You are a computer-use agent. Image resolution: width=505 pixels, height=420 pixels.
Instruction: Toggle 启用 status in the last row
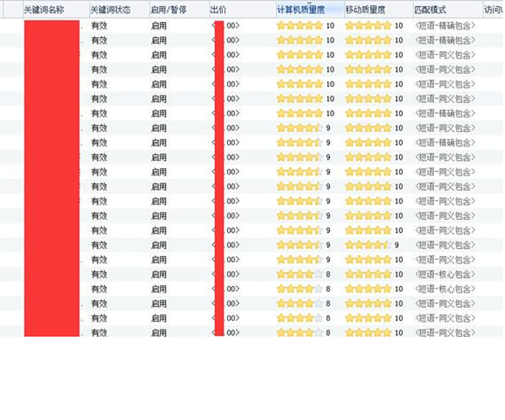coord(159,333)
